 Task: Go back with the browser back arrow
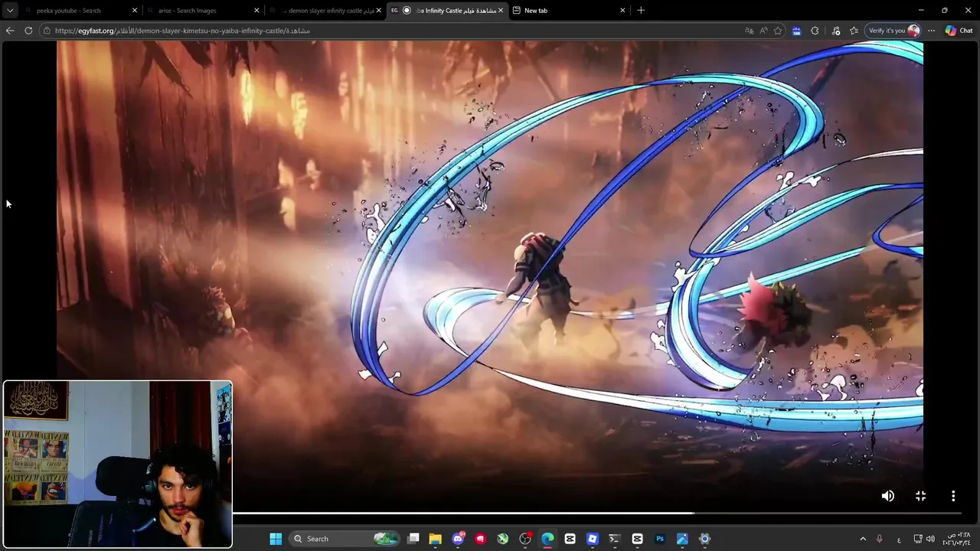coord(10,31)
